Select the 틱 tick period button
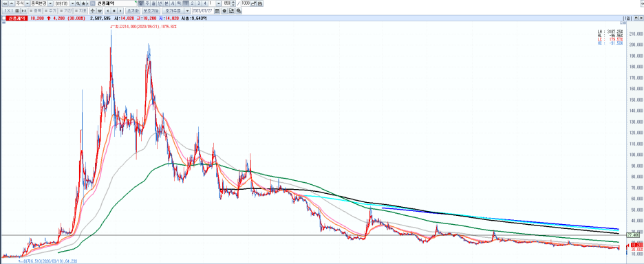 pyautogui.click(x=179, y=3)
